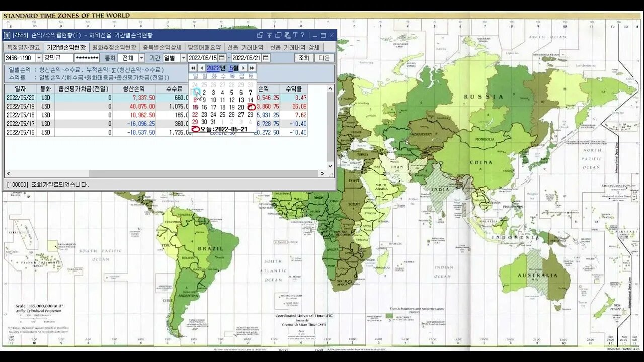Click the return rate value 26.09
Viewport: 644px width, 362px height.
coord(299,106)
